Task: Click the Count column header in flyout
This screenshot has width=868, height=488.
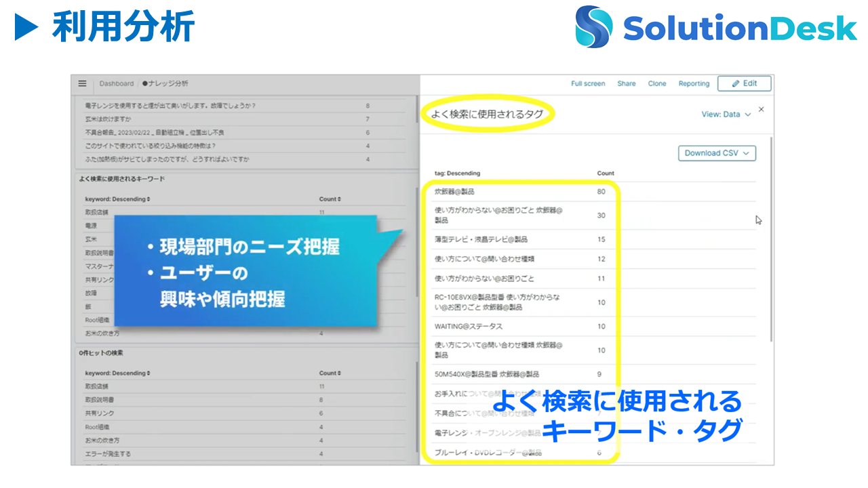Action: pyautogui.click(x=606, y=174)
